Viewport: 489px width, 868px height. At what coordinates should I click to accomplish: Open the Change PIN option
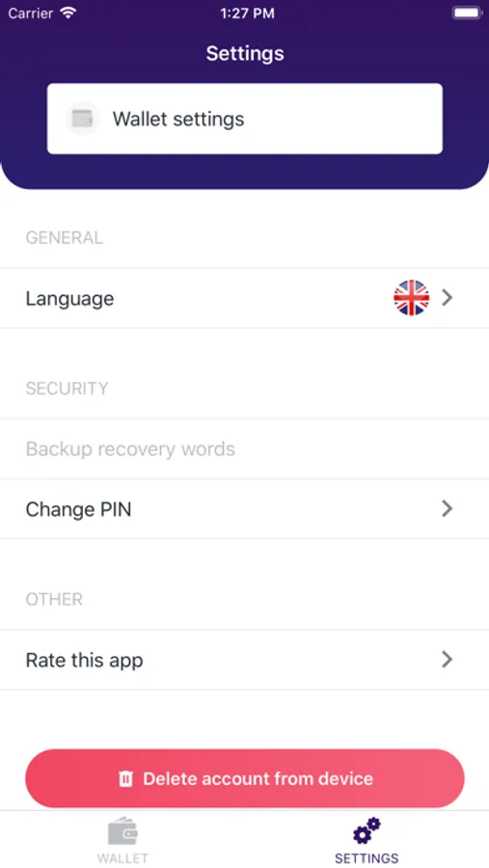[x=244, y=508]
